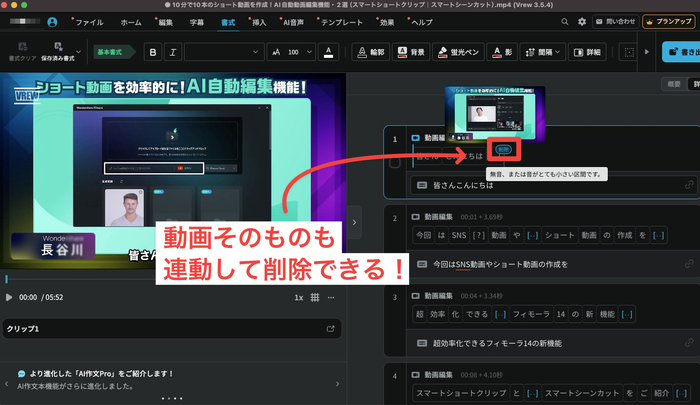Open the テンプレート menu
The image size is (700, 405).
pos(342,22)
